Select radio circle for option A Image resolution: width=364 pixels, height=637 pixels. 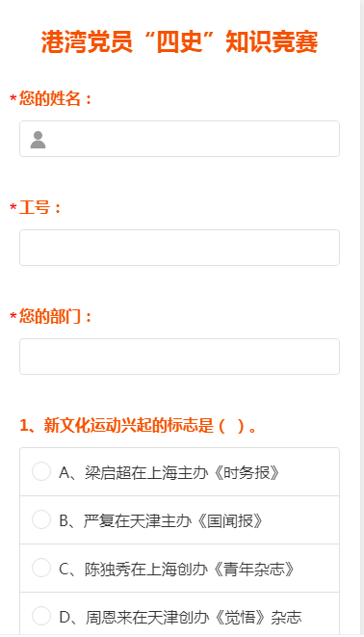[41, 471]
